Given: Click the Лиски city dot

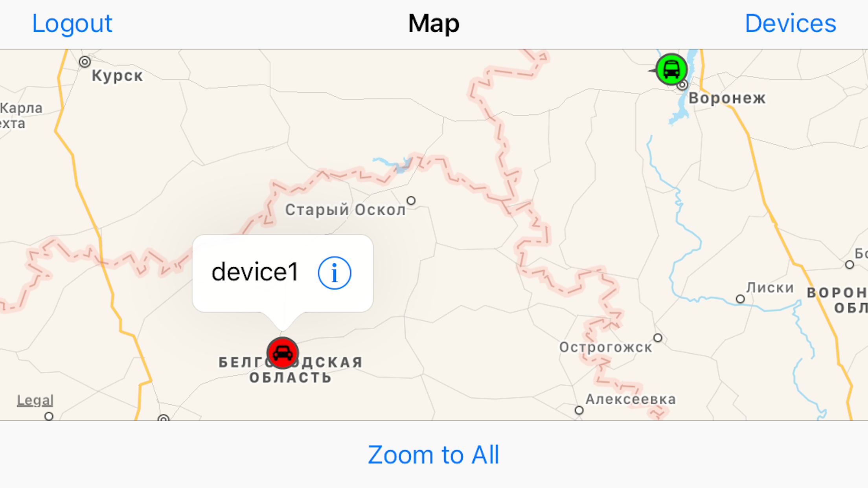Looking at the screenshot, I should click(x=740, y=299).
